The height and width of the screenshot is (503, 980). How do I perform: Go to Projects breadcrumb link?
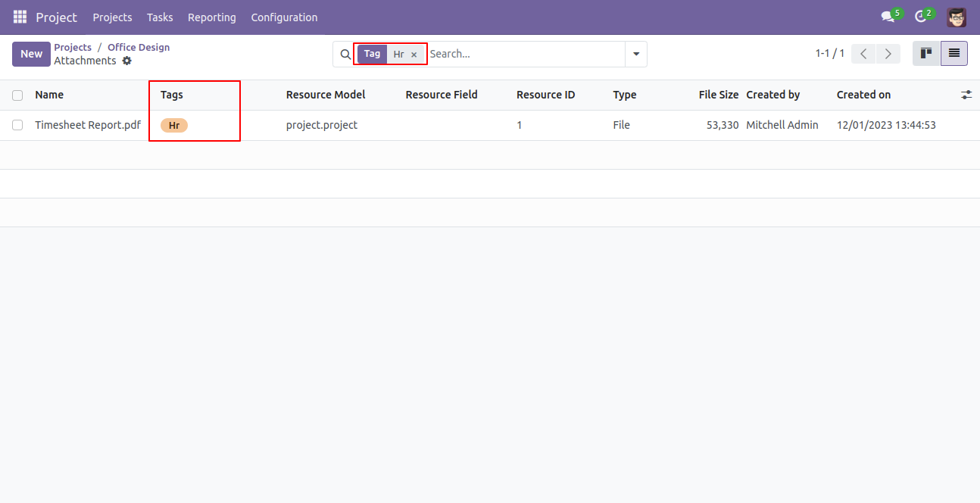point(73,47)
